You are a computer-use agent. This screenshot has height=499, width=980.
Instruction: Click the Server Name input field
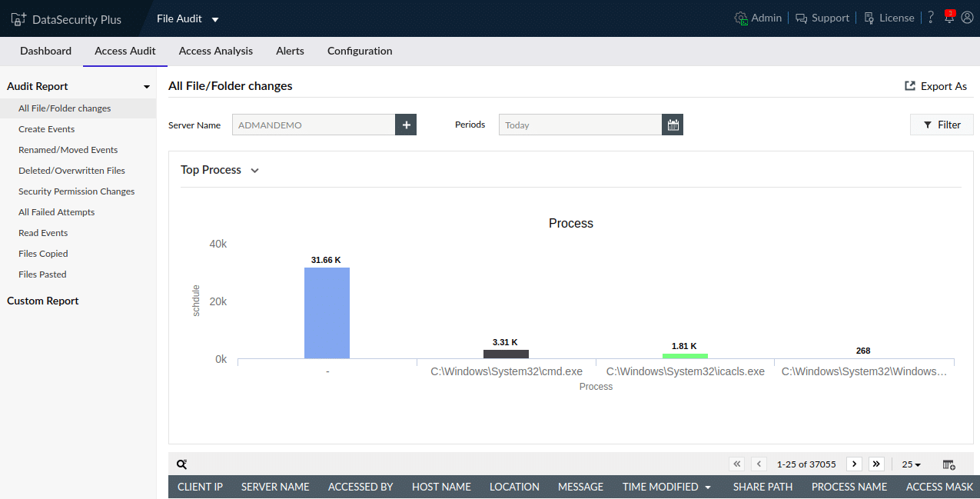coord(314,125)
